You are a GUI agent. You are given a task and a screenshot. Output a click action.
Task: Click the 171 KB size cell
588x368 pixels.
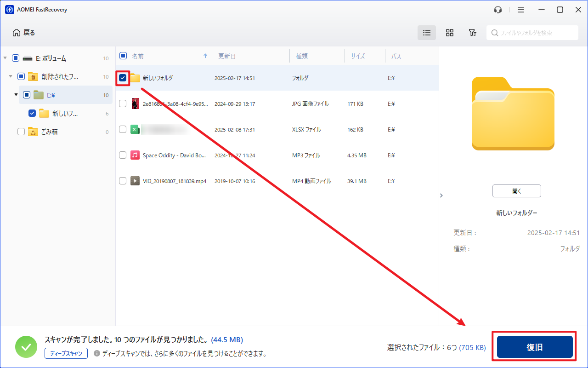click(356, 104)
